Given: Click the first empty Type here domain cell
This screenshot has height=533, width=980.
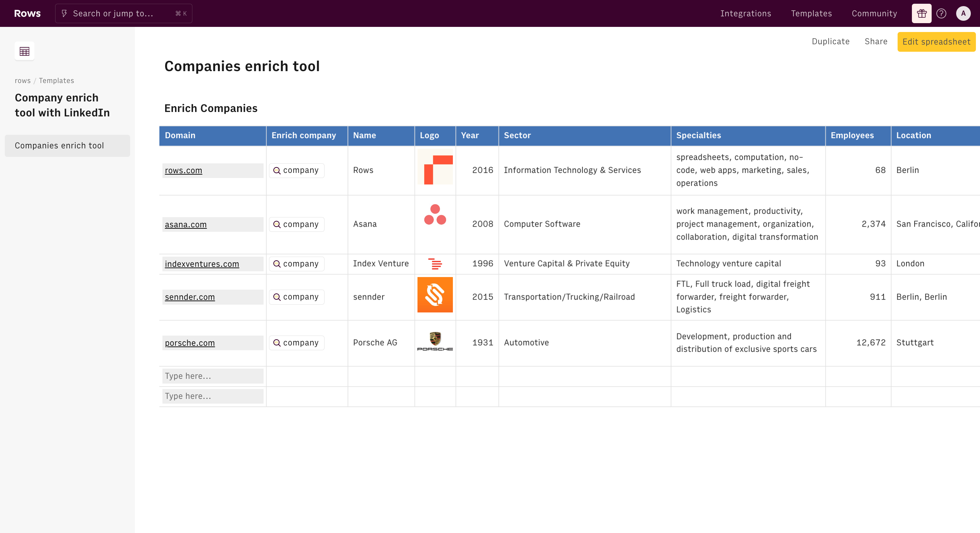Looking at the screenshot, I should (212, 376).
